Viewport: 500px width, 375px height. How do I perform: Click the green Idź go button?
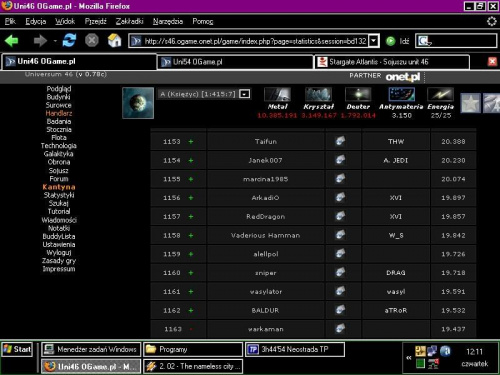(x=391, y=41)
